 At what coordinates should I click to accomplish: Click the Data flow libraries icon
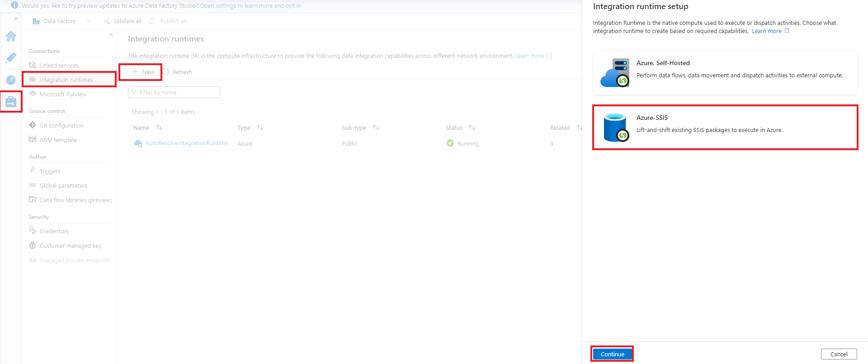33,199
